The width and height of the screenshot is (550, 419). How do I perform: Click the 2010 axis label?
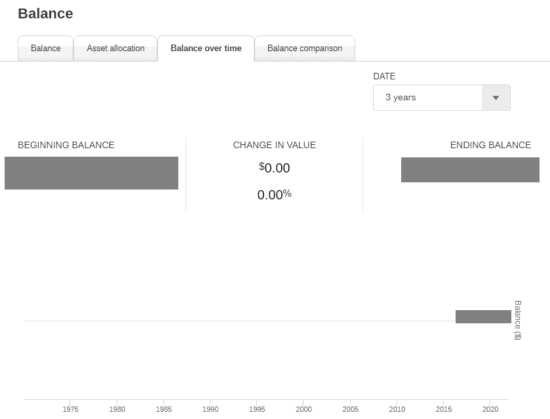pyautogui.click(x=397, y=409)
